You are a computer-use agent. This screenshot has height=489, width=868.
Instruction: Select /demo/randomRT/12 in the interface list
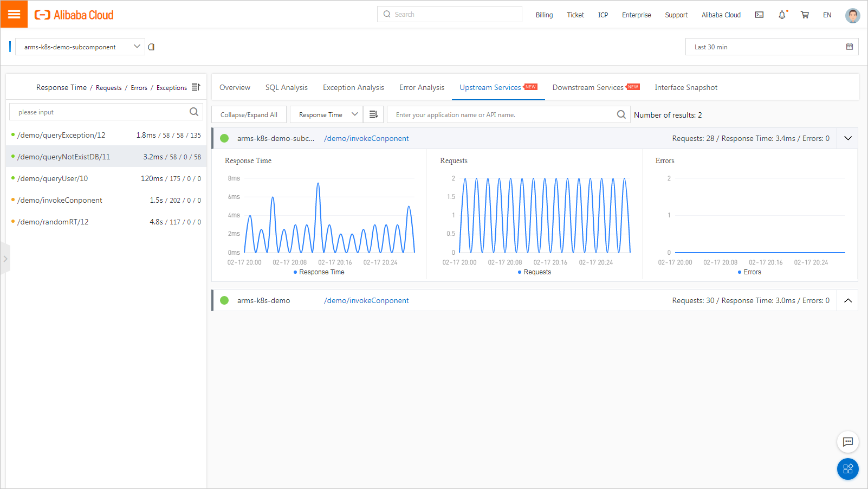click(106, 222)
